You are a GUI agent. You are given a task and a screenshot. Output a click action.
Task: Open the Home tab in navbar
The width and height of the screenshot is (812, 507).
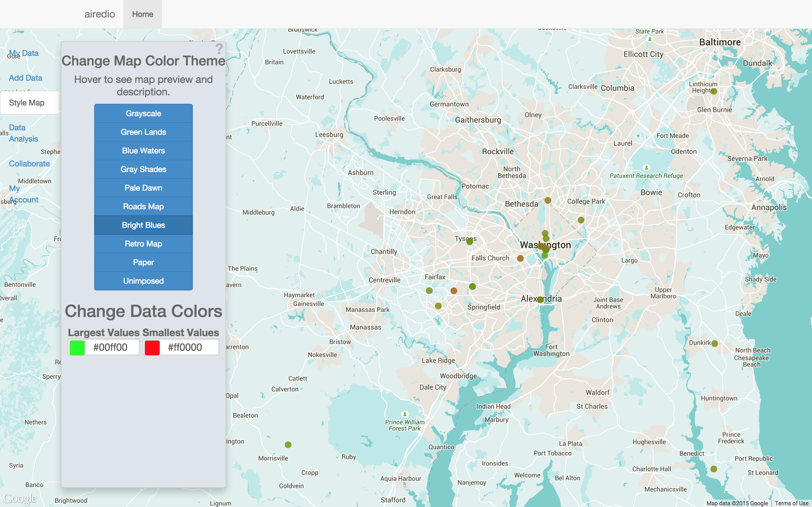142,14
